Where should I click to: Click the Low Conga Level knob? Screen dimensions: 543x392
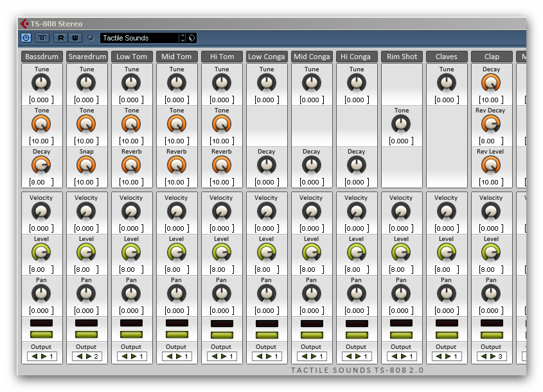(x=267, y=253)
